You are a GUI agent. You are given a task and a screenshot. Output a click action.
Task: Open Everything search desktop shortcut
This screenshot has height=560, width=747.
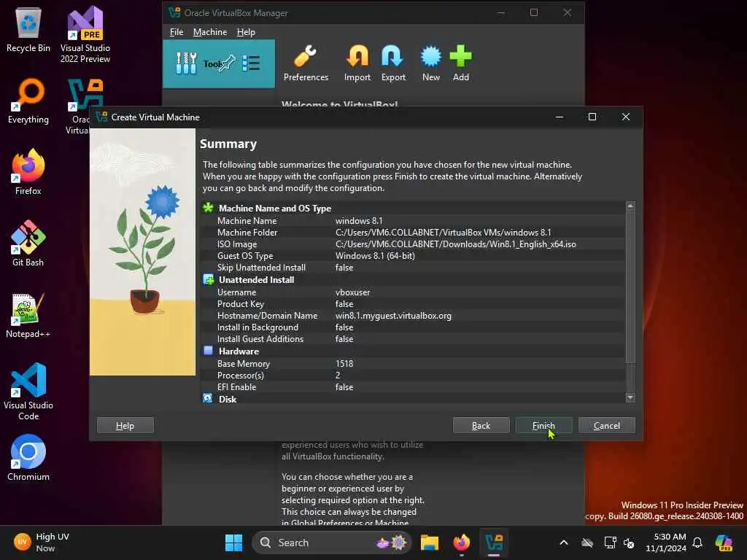coord(28,101)
